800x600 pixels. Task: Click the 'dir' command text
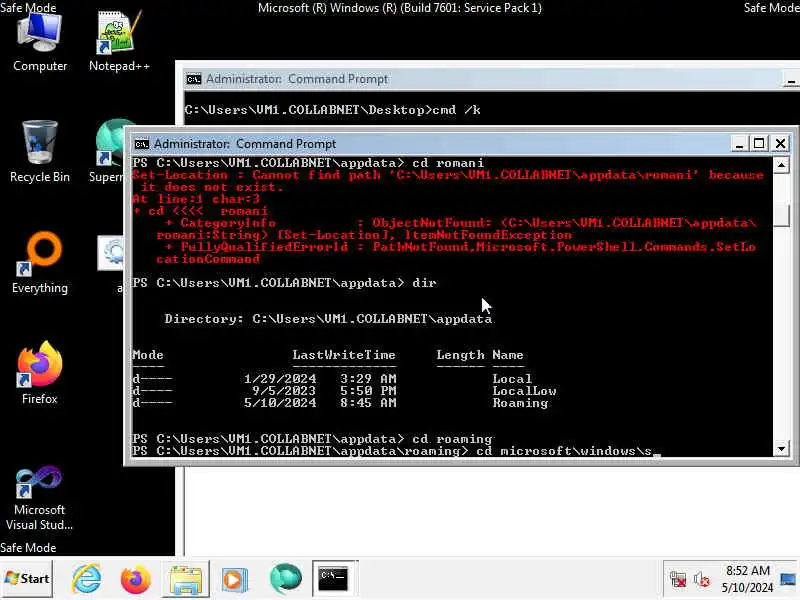424,283
